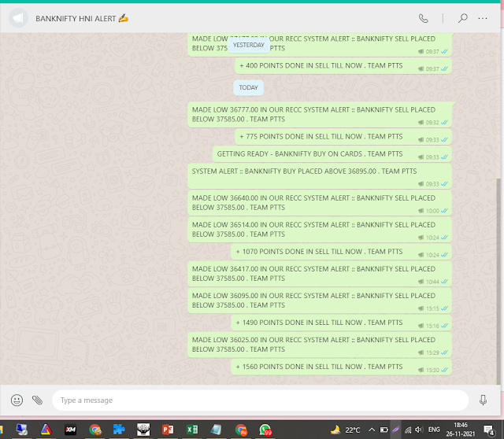Open notification center with 4 badge
Screen dimensions: 504x439
tap(489, 430)
